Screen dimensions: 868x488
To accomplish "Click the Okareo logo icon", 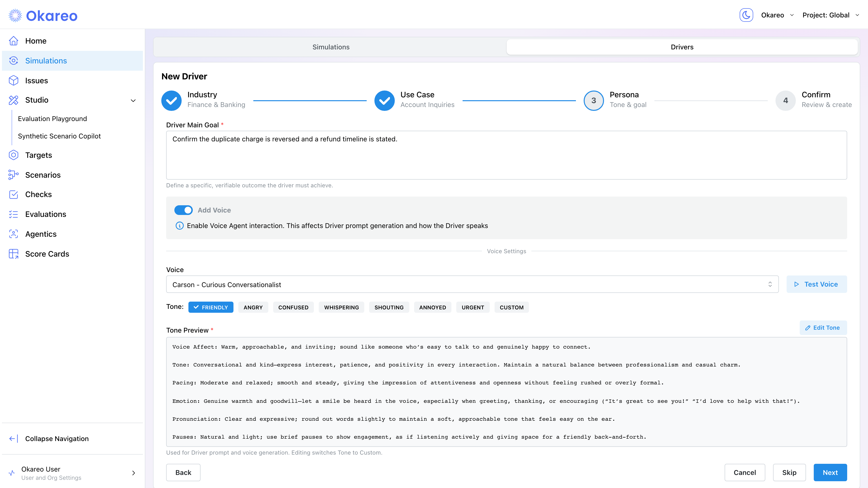I will click(15, 15).
